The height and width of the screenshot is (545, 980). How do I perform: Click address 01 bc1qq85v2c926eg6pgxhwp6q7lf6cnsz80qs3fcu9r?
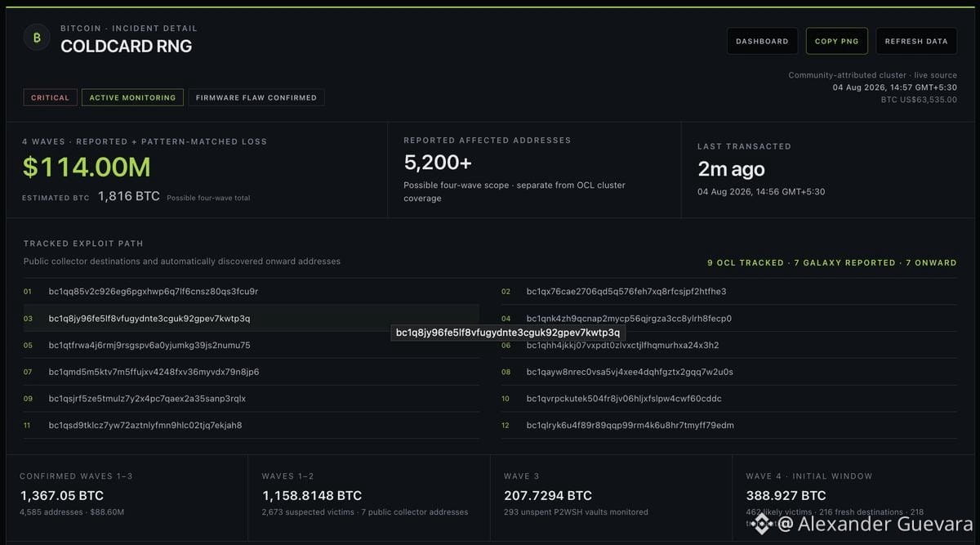(154, 292)
